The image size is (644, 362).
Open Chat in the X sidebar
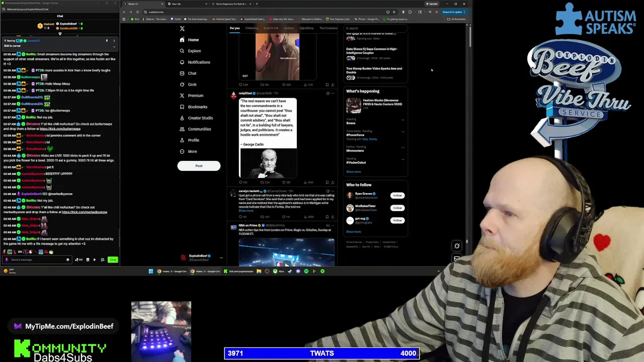[188, 73]
